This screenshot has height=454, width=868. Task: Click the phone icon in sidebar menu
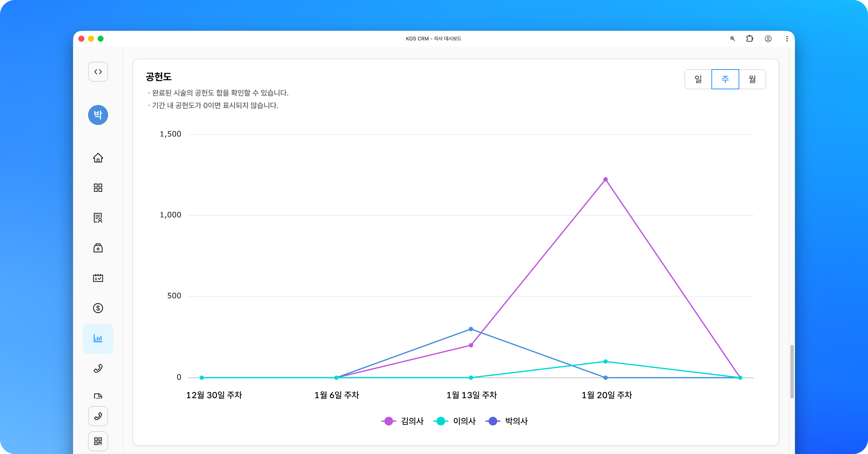point(98,368)
